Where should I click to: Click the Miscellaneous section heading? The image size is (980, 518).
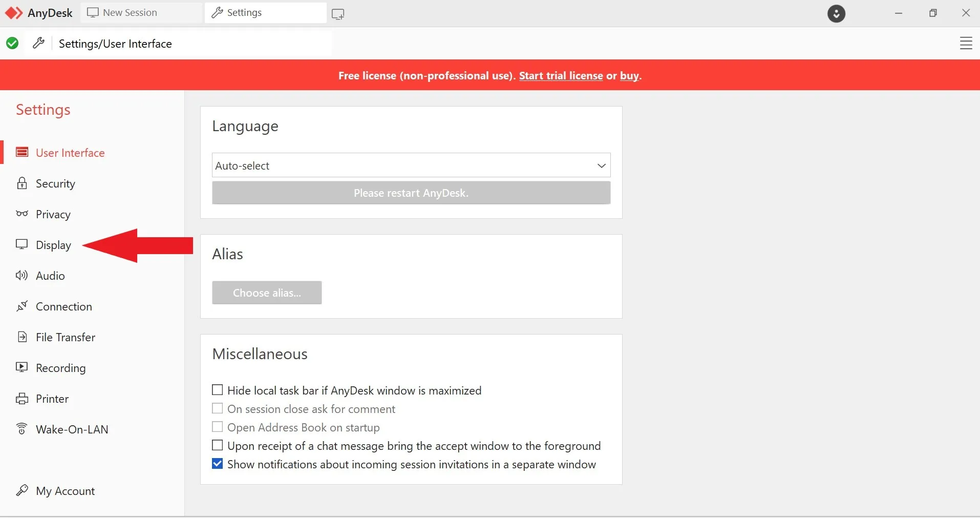(x=260, y=354)
